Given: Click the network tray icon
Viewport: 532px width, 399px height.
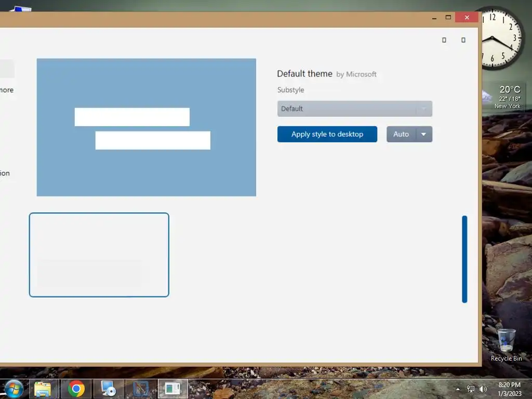Looking at the screenshot, I should click(x=471, y=389).
